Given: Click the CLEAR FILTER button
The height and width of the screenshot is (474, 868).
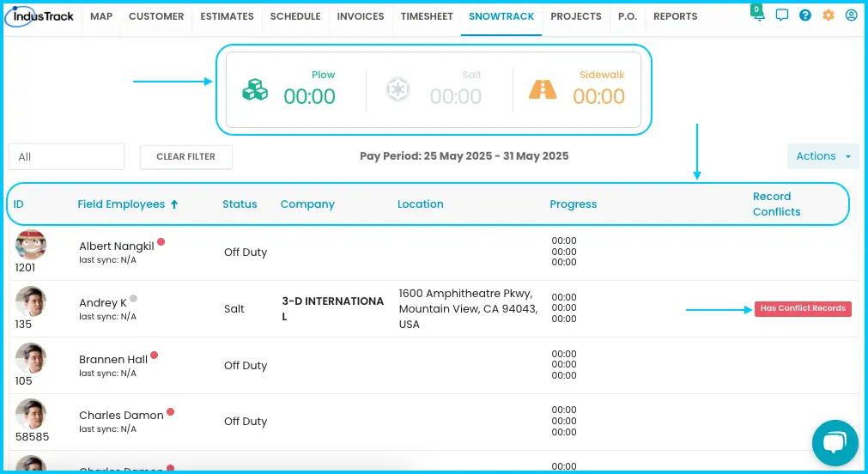Looking at the screenshot, I should point(186,156).
